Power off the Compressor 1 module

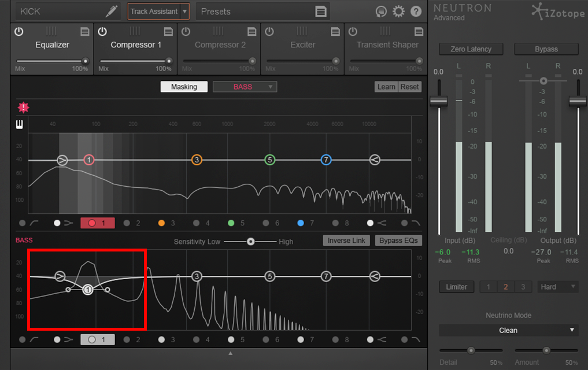click(x=102, y=32)
